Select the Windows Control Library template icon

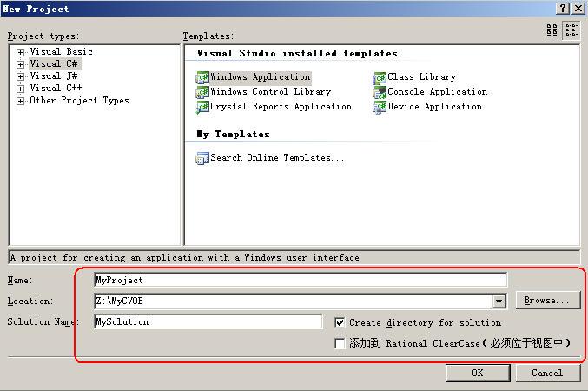click(x=202, y=92)
